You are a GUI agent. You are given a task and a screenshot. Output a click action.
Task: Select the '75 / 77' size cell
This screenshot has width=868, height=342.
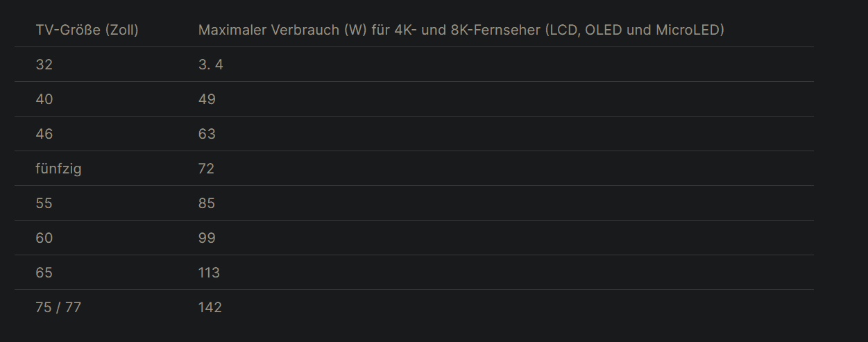coord(58,307)
